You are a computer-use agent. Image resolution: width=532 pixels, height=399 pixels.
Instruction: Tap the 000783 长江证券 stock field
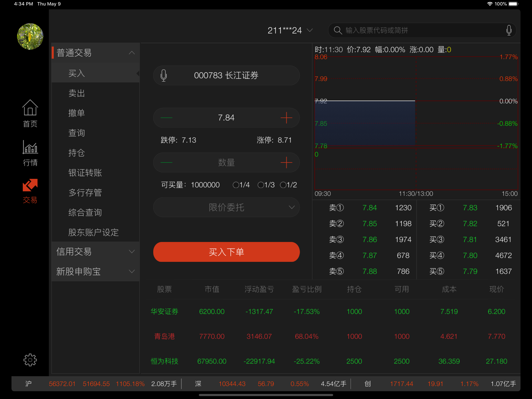[226, 76]
